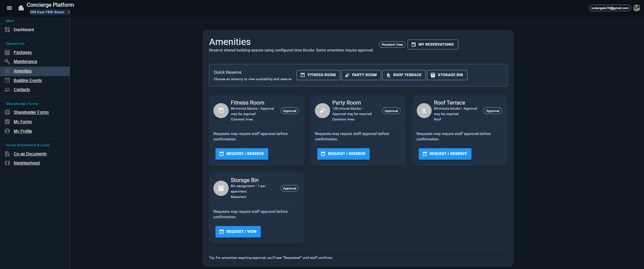Screen dimensions: 644x269
Task: Open Co-op Documents link
Action: (30, 154)
